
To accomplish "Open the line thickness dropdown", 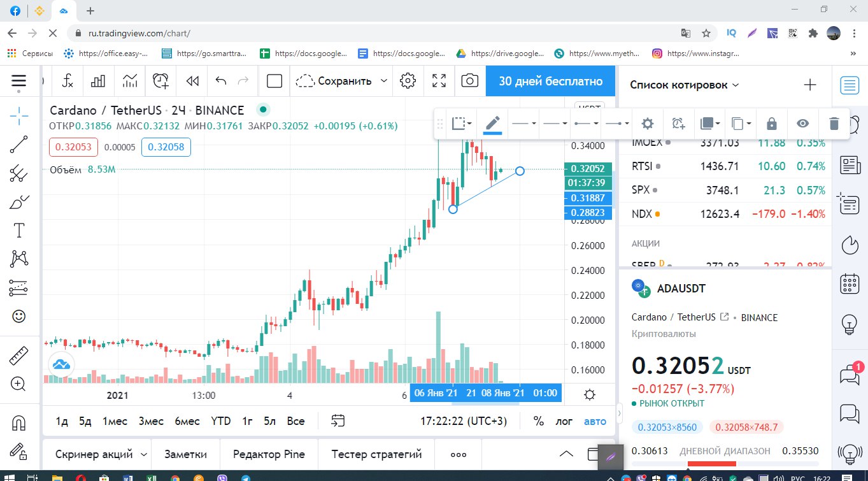I will (525, 124).
